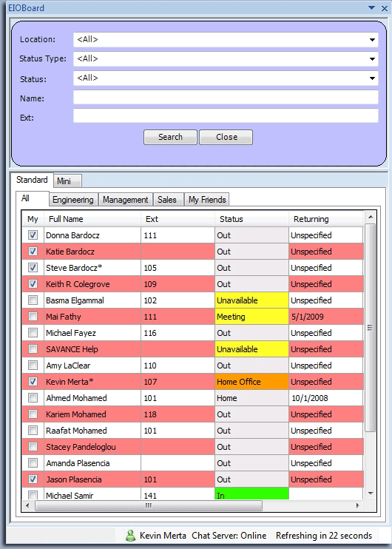The height and width of the screenshot is (549, 392).
Task: Select the All group tab
Action: point(32,198)
